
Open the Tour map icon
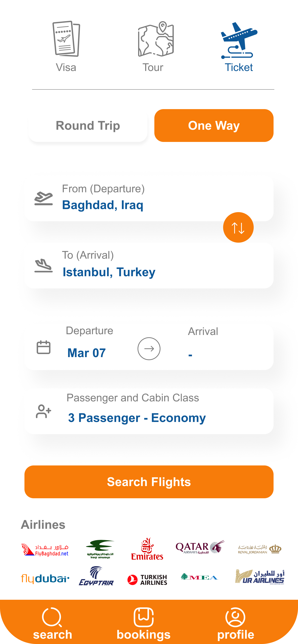point(155,39)
